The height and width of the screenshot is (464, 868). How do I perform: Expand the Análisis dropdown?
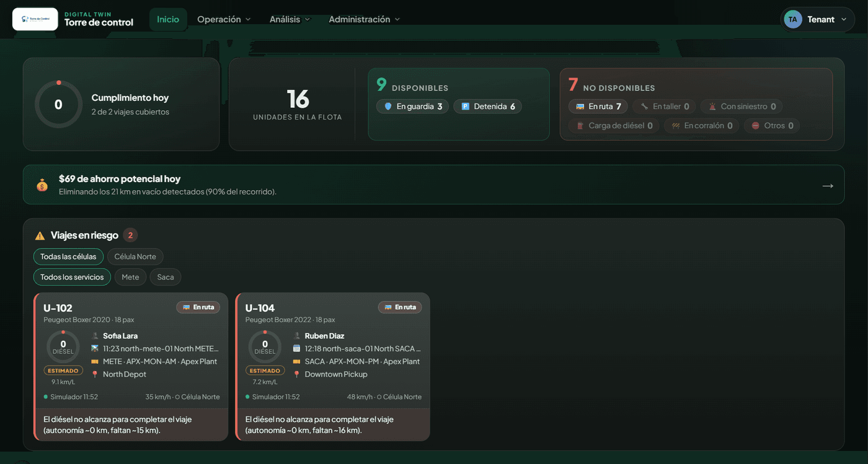(x=290, y=19)
